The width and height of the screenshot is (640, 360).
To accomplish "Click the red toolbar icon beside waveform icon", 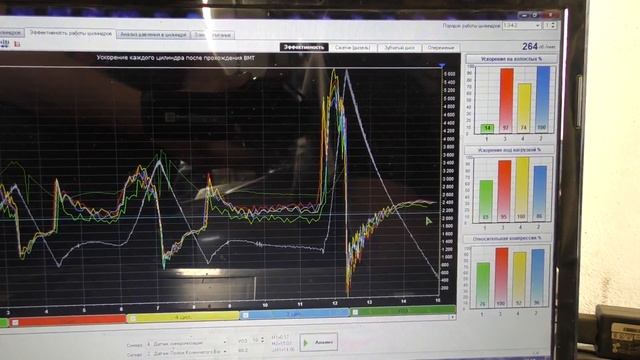I will tap(17, 44).
